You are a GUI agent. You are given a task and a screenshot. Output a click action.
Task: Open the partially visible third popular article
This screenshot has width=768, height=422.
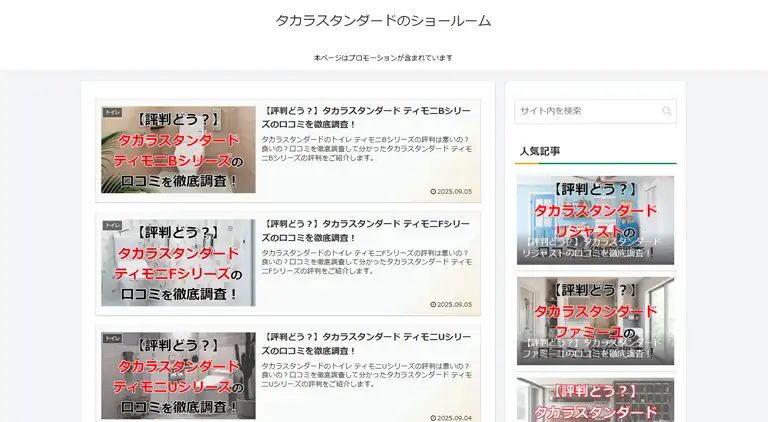(595, 400)
